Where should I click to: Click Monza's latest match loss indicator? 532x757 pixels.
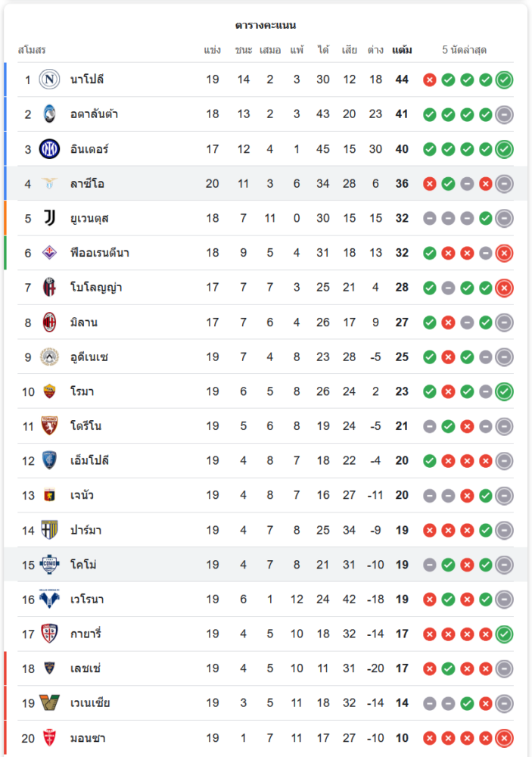click(x=505, y=738)
